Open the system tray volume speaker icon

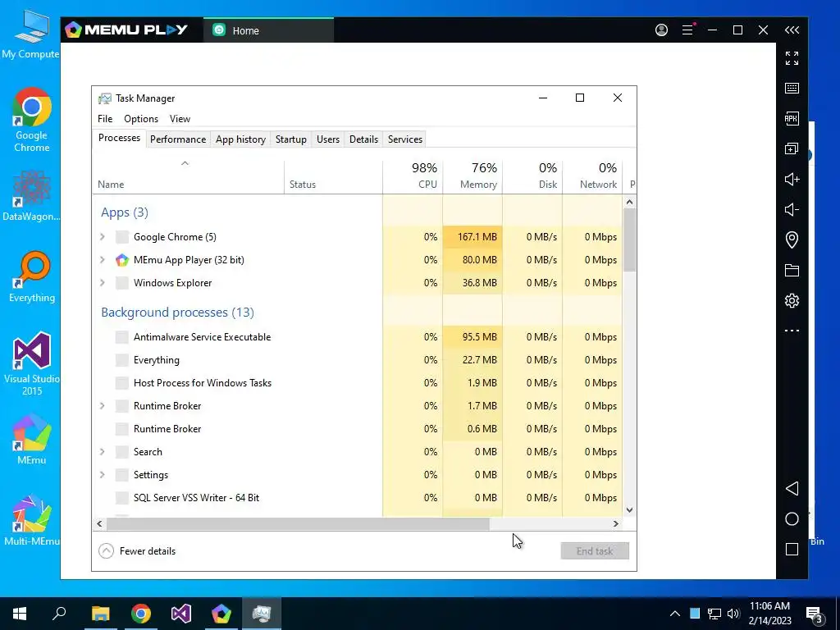(733, 614)
